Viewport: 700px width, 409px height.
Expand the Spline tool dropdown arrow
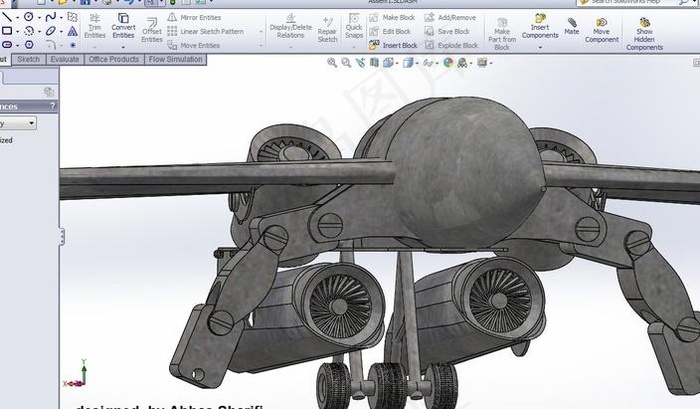point(61,18)
